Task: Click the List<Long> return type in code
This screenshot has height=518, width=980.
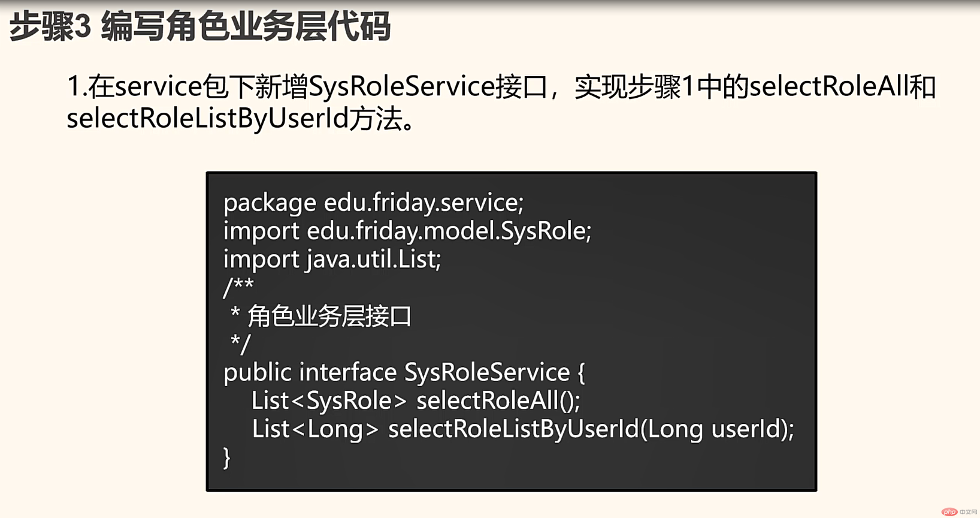Action: tap(315, 429)
